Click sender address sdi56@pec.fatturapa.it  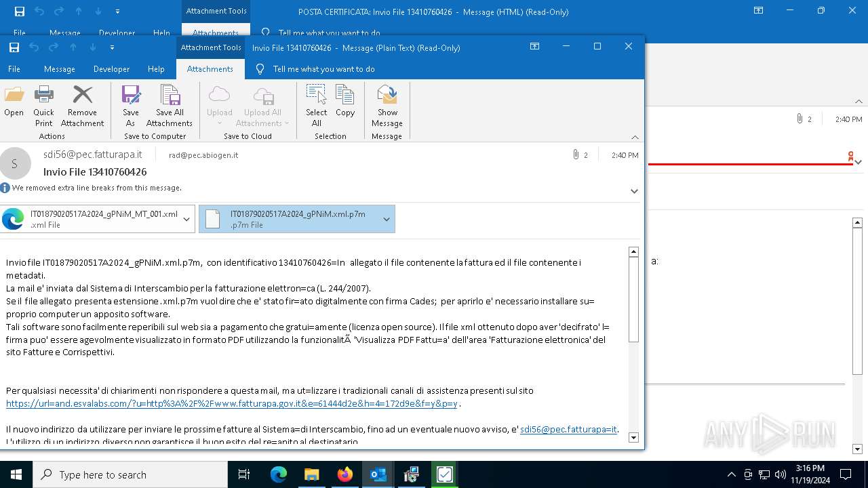93,155
